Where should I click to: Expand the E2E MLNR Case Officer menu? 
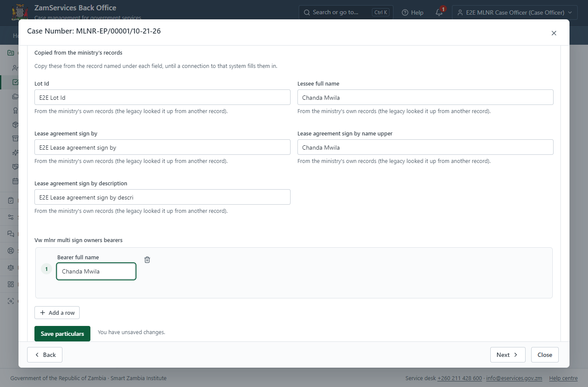coord(515,12)
